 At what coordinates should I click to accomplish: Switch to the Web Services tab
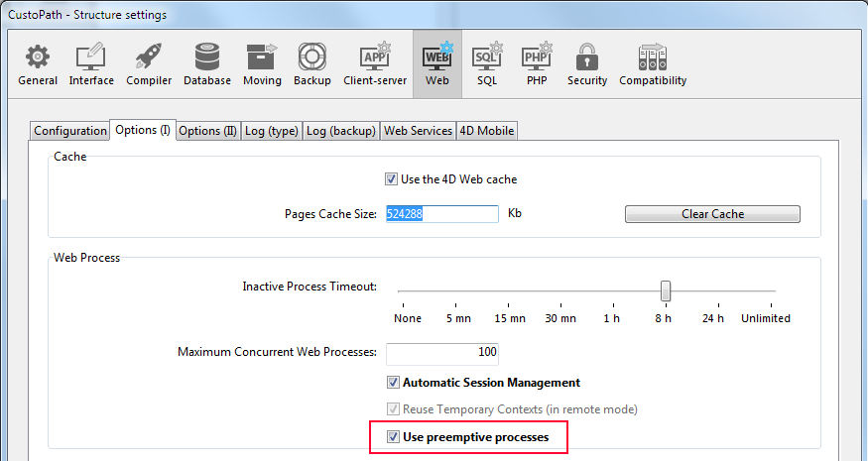coord(418,131)
